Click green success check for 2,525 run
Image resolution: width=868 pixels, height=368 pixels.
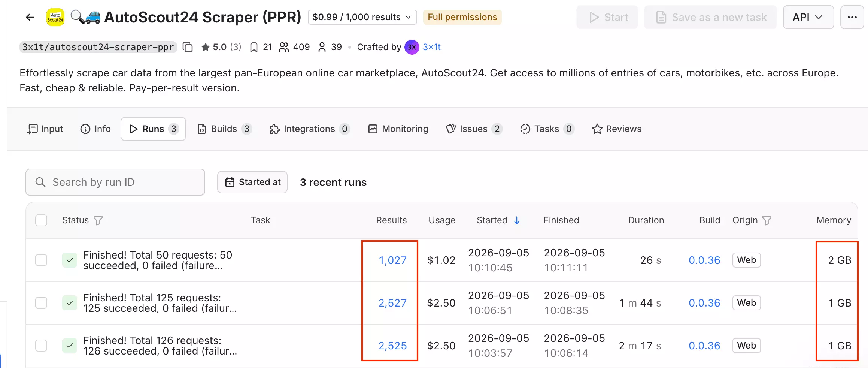coord(70,346)
